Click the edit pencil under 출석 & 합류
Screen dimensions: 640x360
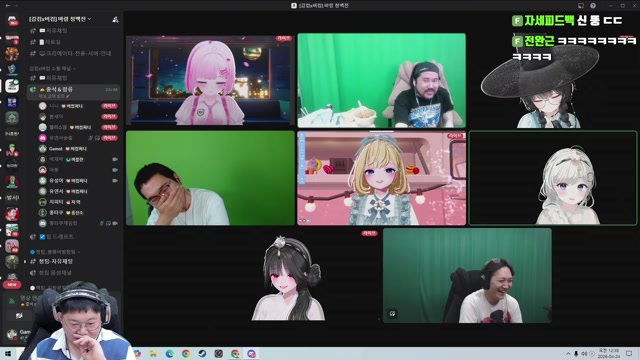pos(67,96)
